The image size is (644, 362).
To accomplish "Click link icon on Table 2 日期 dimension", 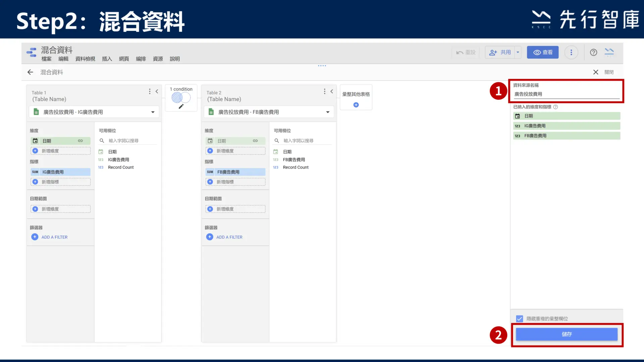I will [x=255, y=141].
